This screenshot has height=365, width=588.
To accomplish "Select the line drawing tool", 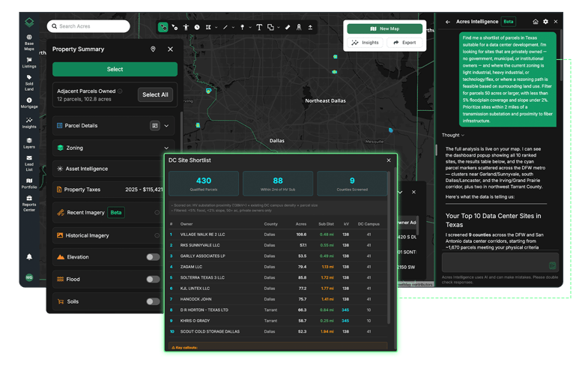I will click(x=225, y=27).
